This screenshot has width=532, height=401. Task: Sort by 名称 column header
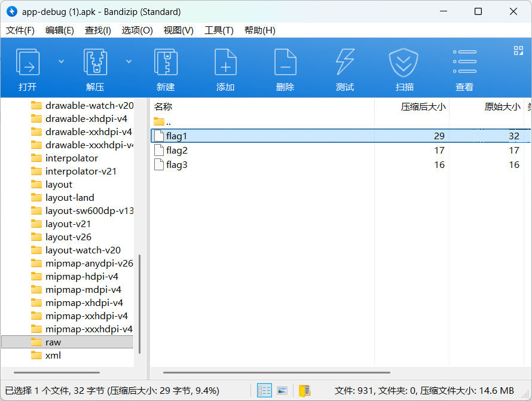point(262,106)
